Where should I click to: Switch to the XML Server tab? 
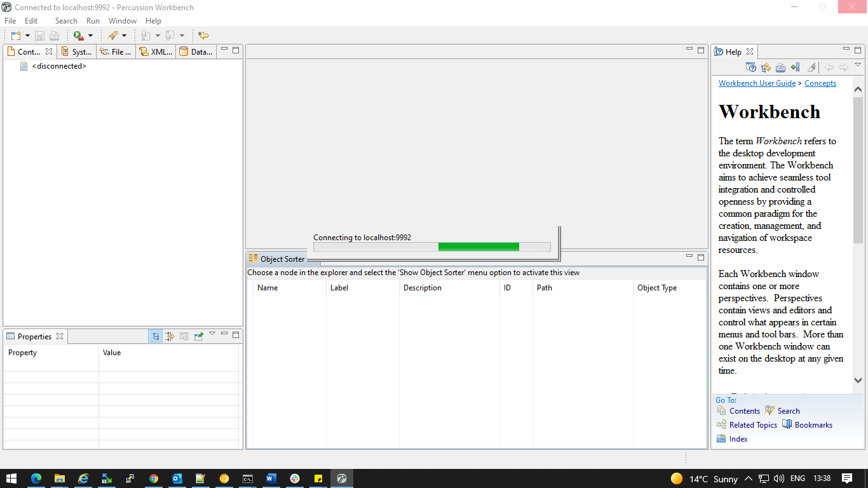pos(155,51)
